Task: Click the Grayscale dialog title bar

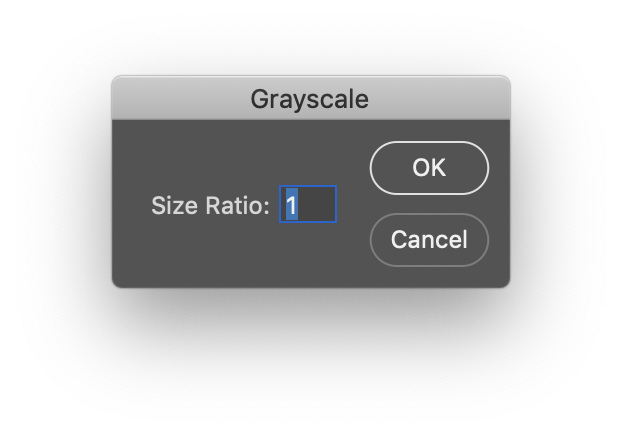Action: 310,99
